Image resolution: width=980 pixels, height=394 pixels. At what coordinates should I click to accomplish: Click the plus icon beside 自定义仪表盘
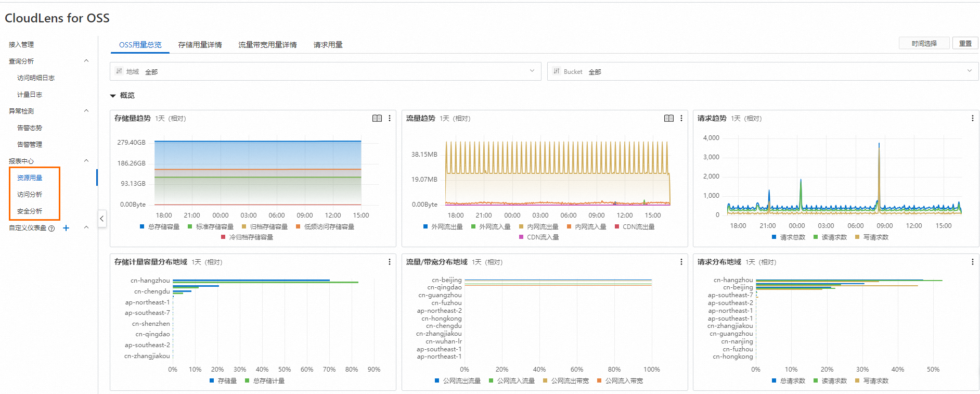point(66,228)
